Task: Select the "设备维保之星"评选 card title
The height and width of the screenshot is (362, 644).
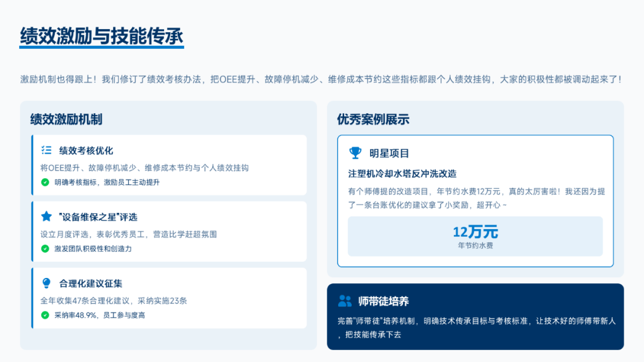Action: pos(98,216)
